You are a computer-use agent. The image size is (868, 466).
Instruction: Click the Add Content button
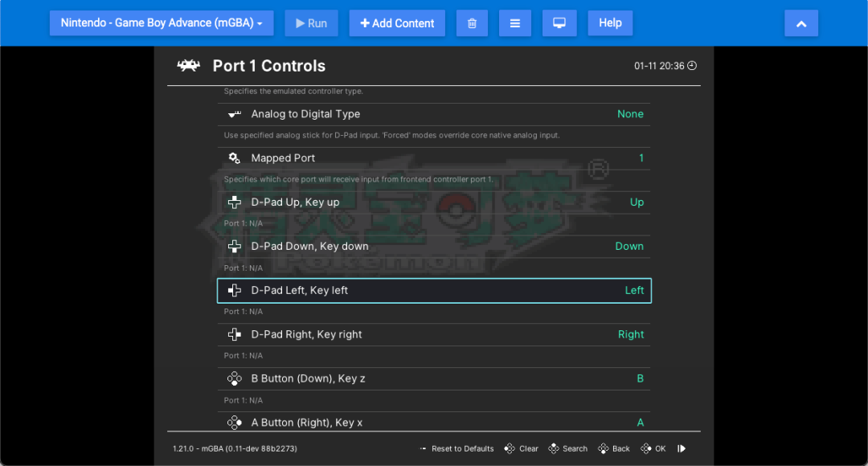pyautogui.click(x=397, y=23)
